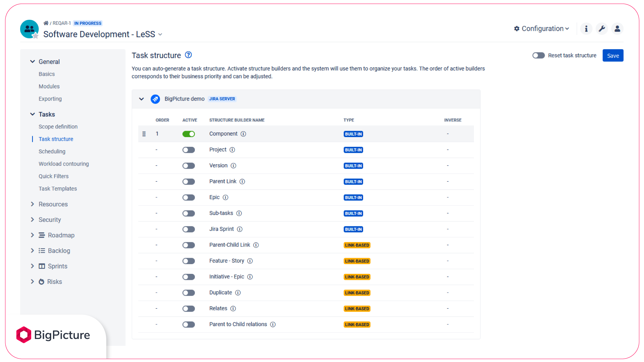Go to Quick Filters settings
644x362 pixels.
(54, 176)
